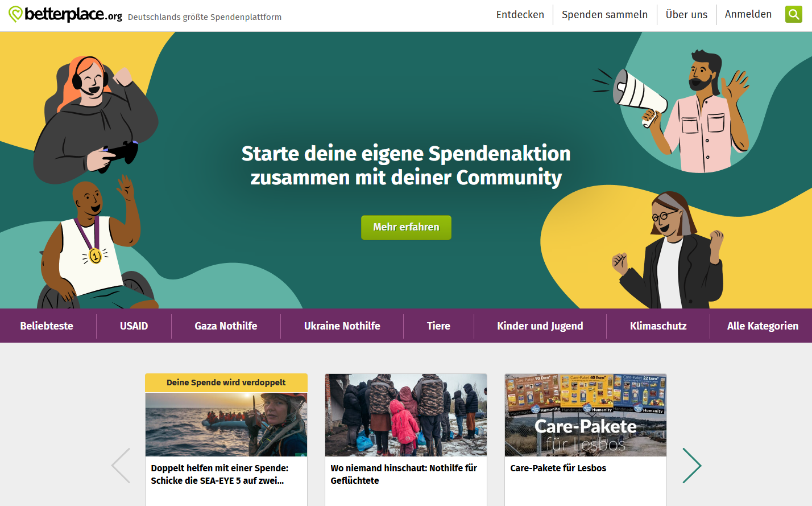This screenshot has height=506, width=812.
Task: Open the Über uns menu
Action: [x=686, y=15]
